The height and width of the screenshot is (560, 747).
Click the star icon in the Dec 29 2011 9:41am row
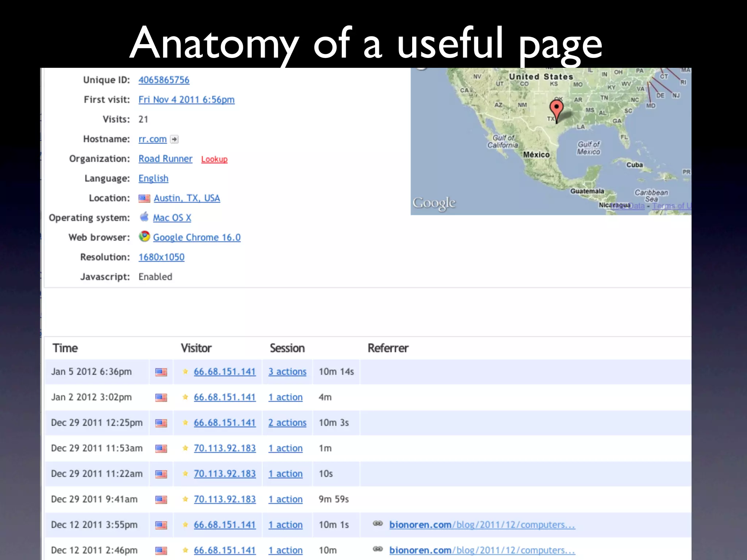(x=185, y=499)
